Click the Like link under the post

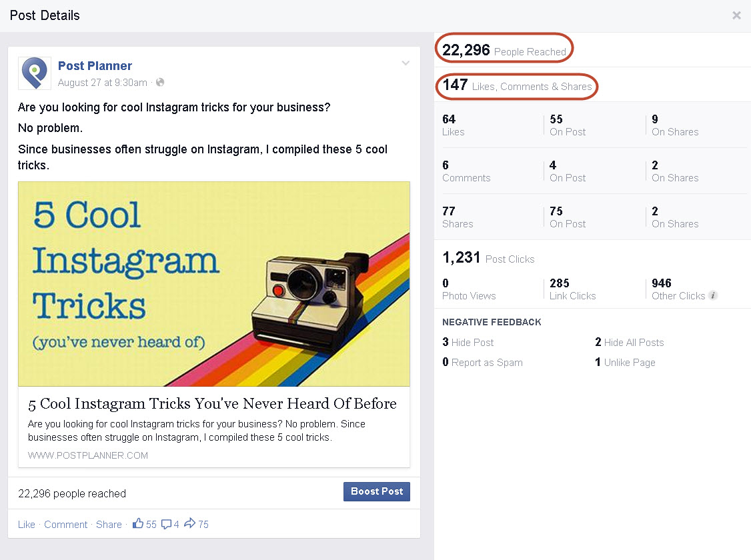point(26,524)
